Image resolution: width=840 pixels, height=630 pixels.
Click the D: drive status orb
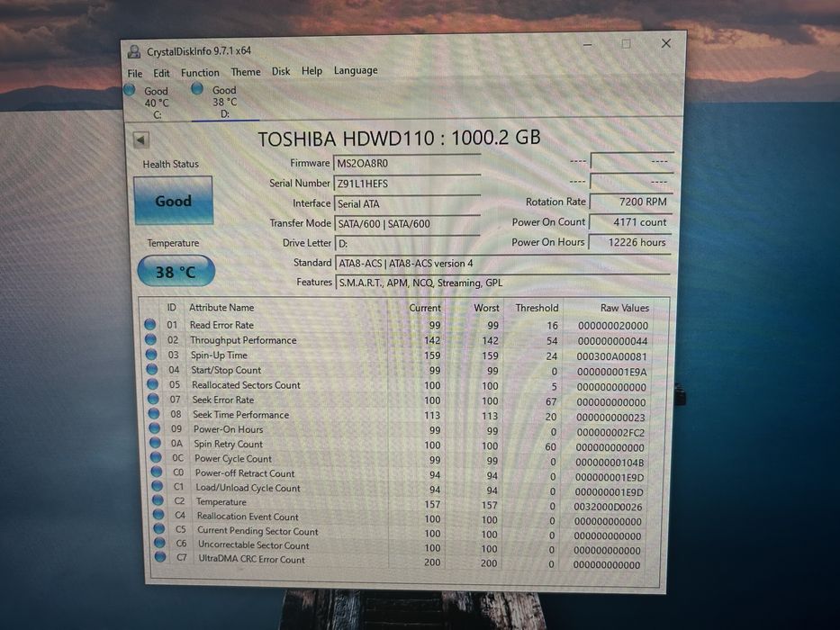197,88
